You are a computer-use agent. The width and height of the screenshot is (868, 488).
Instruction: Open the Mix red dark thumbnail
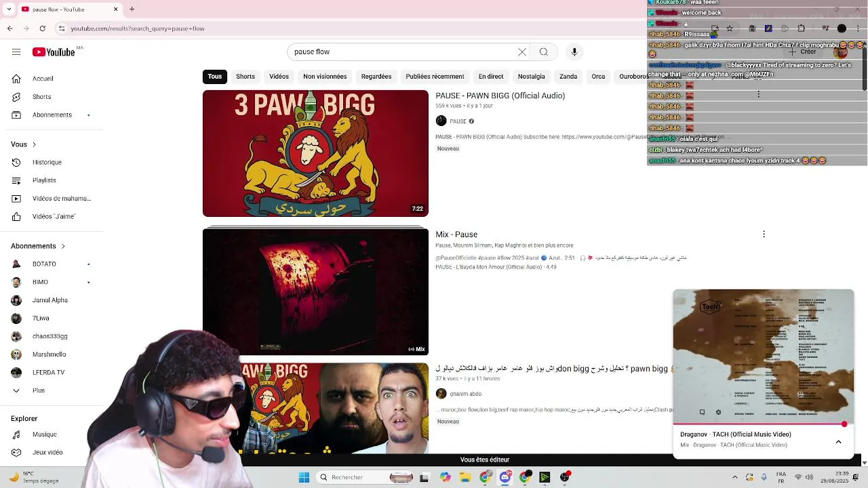pos(315,291)
